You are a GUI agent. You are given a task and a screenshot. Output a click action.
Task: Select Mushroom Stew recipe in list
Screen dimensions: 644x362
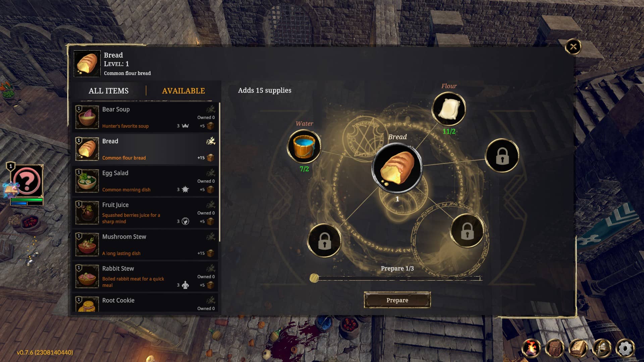tap(145, 245)
